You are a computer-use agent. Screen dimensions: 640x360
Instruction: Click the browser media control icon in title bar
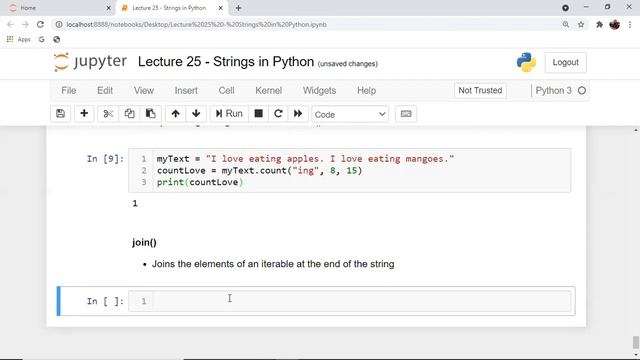click(x=565, y=8)
